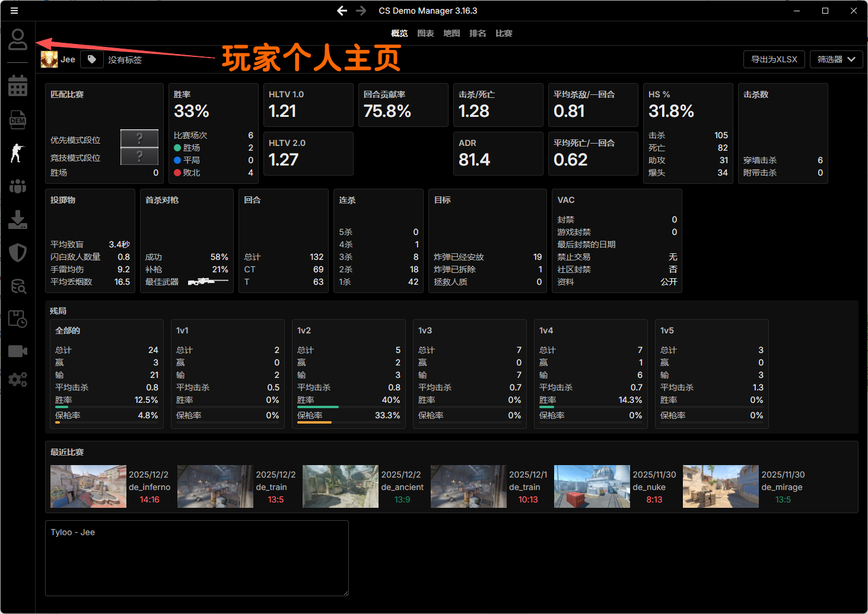This screenshot has height=614, width=868.
Task: Open the DEM demos page icon
Action: pos(18,120)
